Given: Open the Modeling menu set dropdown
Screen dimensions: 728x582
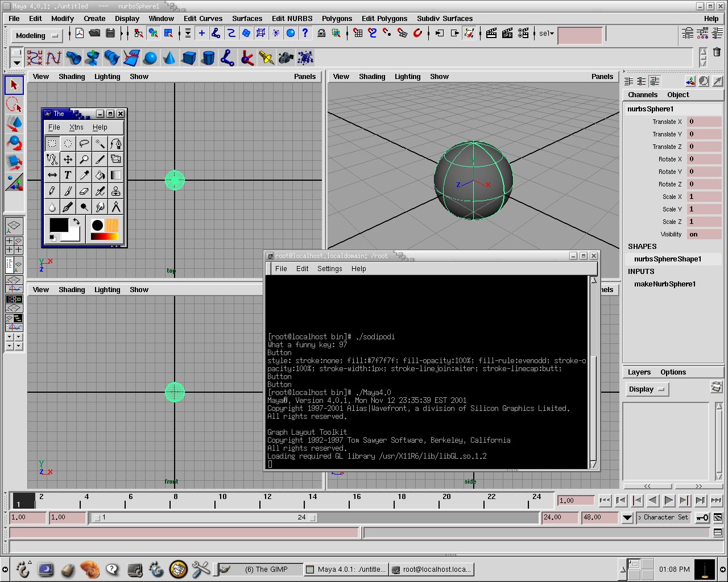Looking at the screenshot, I should coord(37,35).
